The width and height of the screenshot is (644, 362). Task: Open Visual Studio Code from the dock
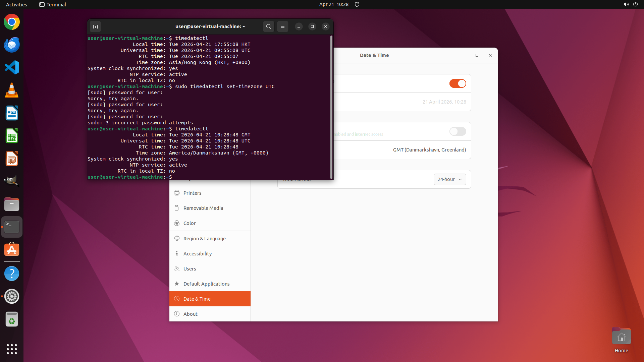click(12, 67)
